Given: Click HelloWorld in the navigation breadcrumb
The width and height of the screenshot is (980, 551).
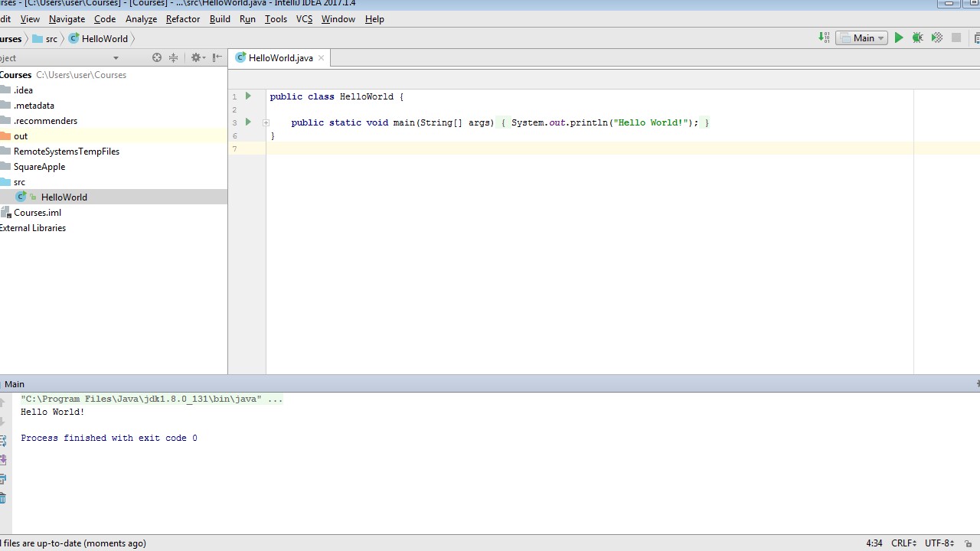Looking at the screenshot, I should click(x=104, y=39).
